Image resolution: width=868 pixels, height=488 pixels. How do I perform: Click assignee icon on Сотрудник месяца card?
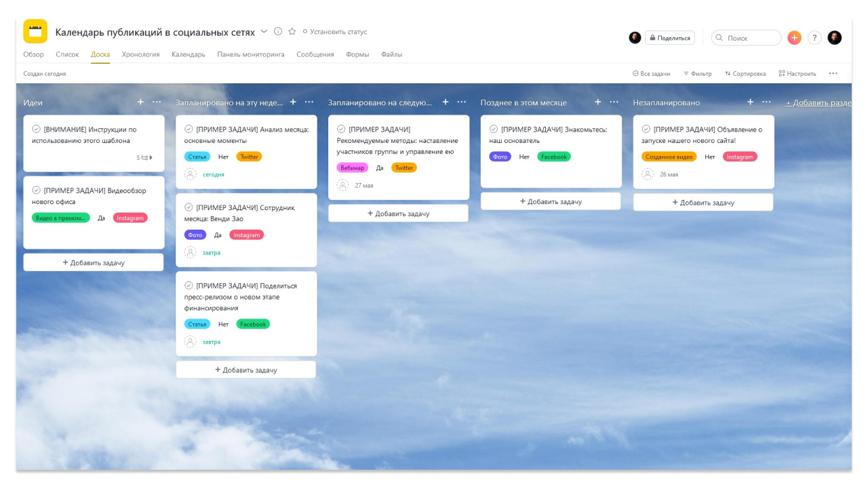(x=191, y=252)
